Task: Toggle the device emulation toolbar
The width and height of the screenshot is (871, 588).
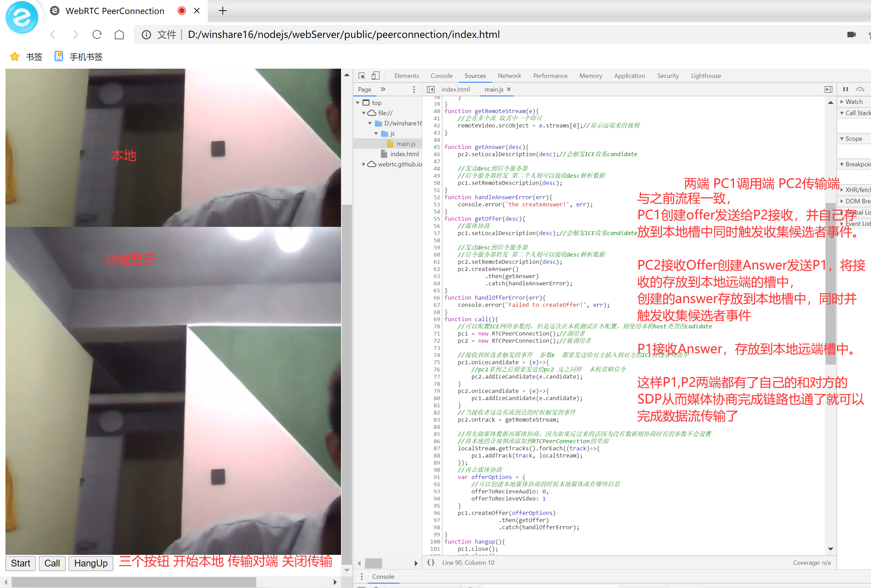Action: (376, 75)
